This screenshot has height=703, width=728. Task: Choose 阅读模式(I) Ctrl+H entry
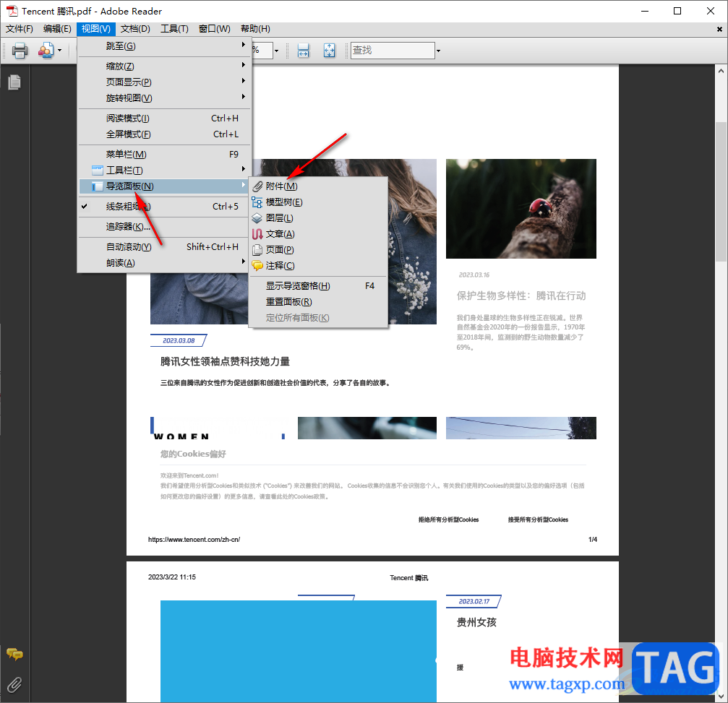165,118
